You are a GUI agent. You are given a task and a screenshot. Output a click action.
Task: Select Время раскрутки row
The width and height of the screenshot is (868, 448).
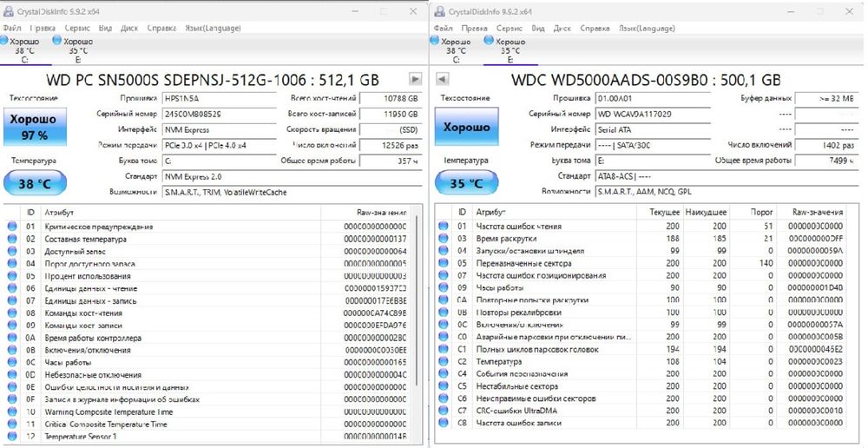(641, 239)
